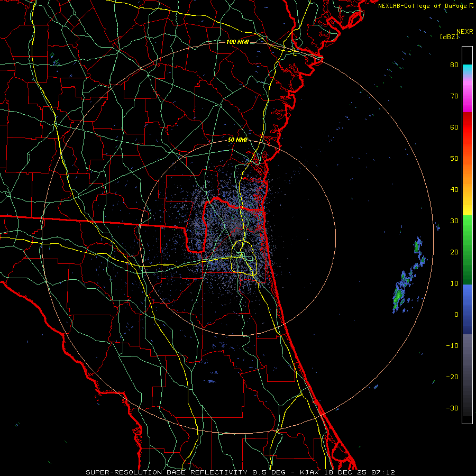Click the 70 dBZ scale value
476x476 pixels.
pyautogui.click(x=454, y=96)
